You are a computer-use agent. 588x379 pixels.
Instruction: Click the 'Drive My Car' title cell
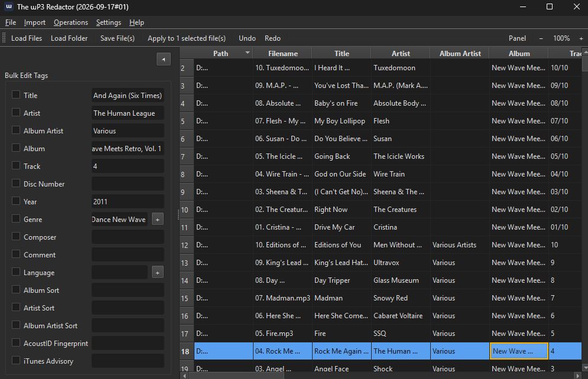pyautogui.click(x=342, y=227)
